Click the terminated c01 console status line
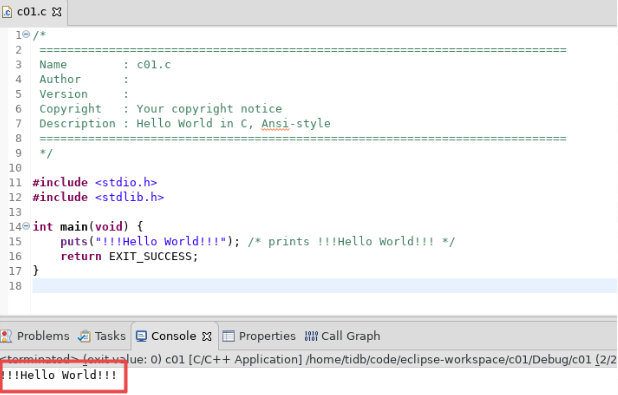The height and width of the screenshot is (395, 618). [x=309, y=359]
